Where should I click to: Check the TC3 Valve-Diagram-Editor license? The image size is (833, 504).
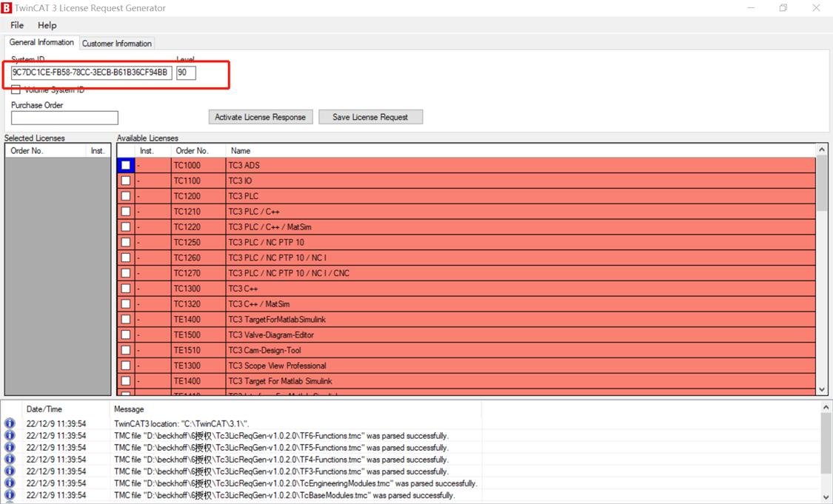(x=125, y=335)
